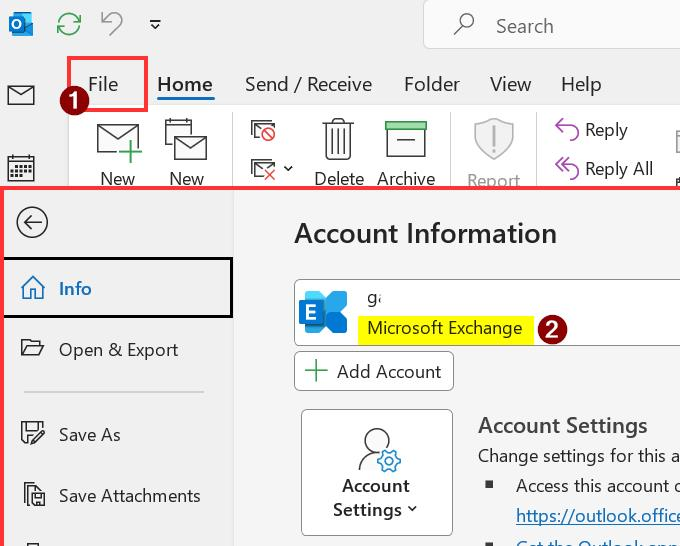The image size is (680, 546).
Task: Click the Ignore conversation icon
Action: [x=263, y=131]
